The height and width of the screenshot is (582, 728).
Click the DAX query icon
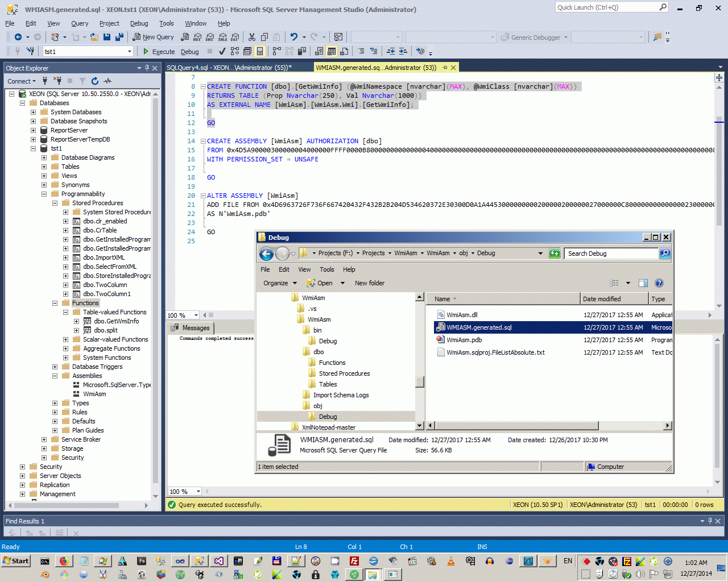point(235,37)
